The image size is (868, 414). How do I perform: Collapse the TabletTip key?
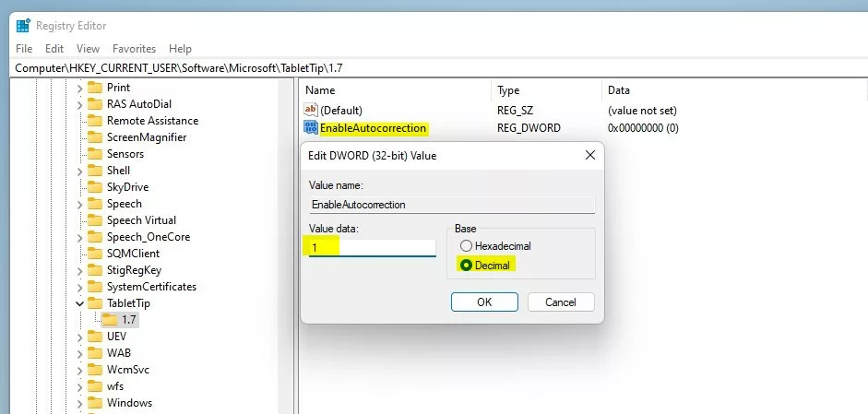pyautogui.click(x=79, y=303)
